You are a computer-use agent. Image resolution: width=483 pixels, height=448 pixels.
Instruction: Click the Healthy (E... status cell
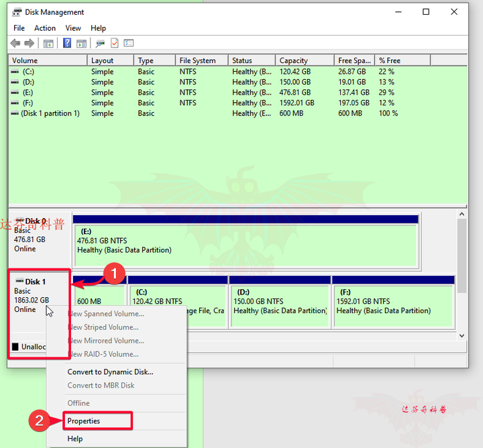click(x=252, y=113)
